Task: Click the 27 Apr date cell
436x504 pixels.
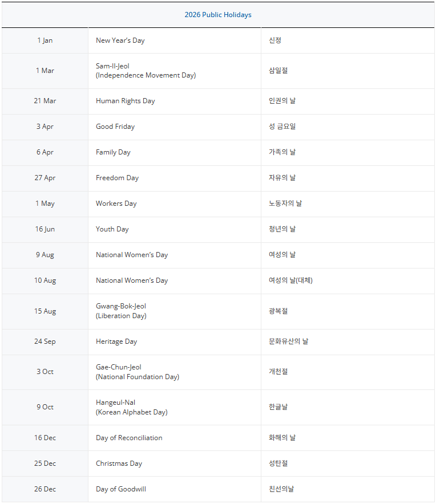Action: coord(45,178)
